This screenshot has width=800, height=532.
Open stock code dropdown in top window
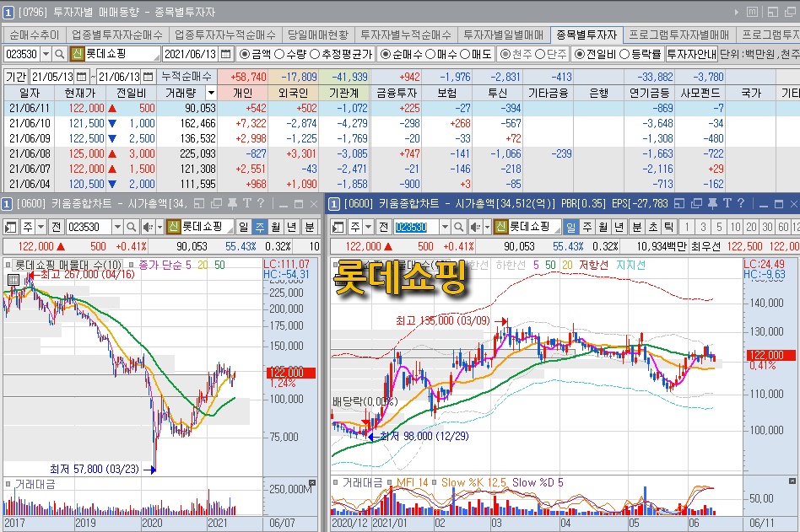coord(46,53)
